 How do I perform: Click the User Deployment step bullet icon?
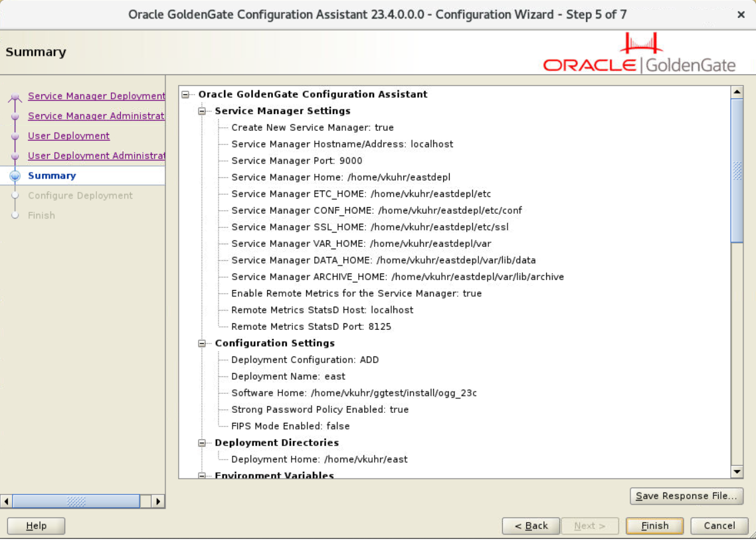[x=15, y=136]
